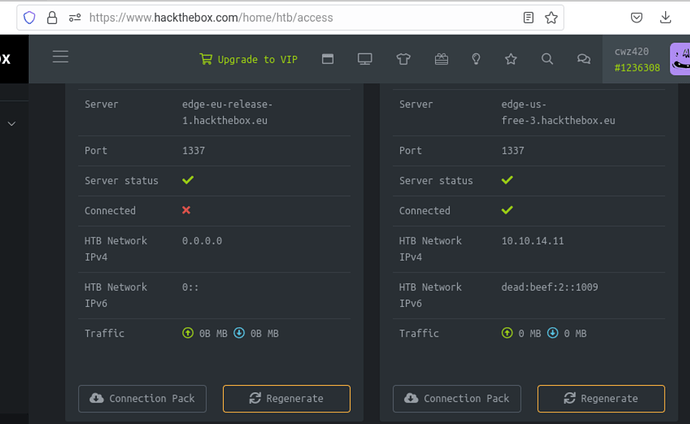Click the monitor icon in top navbar

pos(365,59)
